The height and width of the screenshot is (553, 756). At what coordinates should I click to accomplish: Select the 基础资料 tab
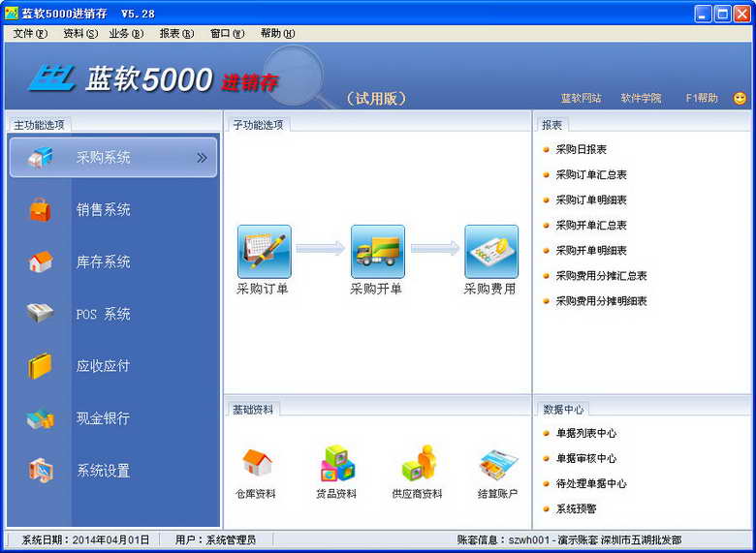point(253,410)
